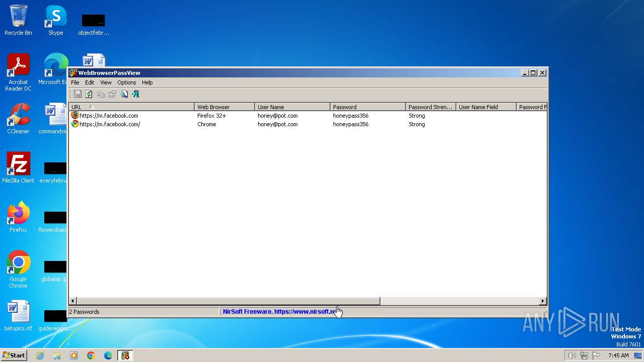The height and width of the screenshot is (362, 644).
Task: Sort by the URL column header
Action: tap(131, 107)
